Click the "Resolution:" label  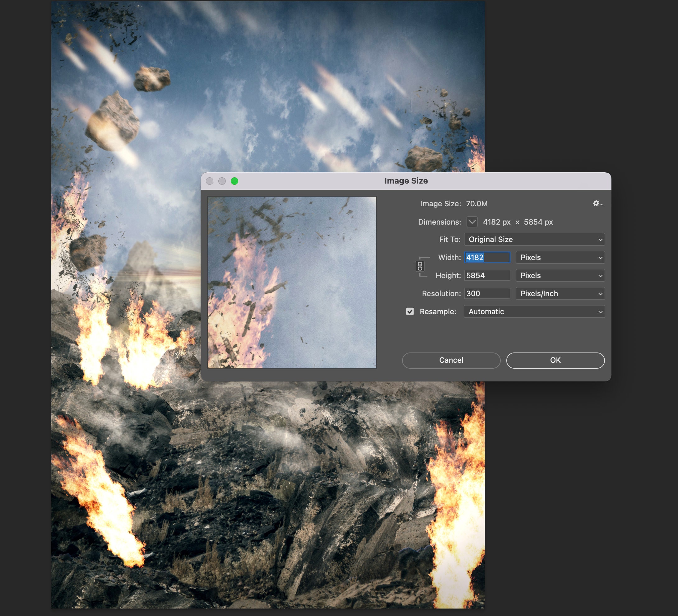[x=441, y=294]
